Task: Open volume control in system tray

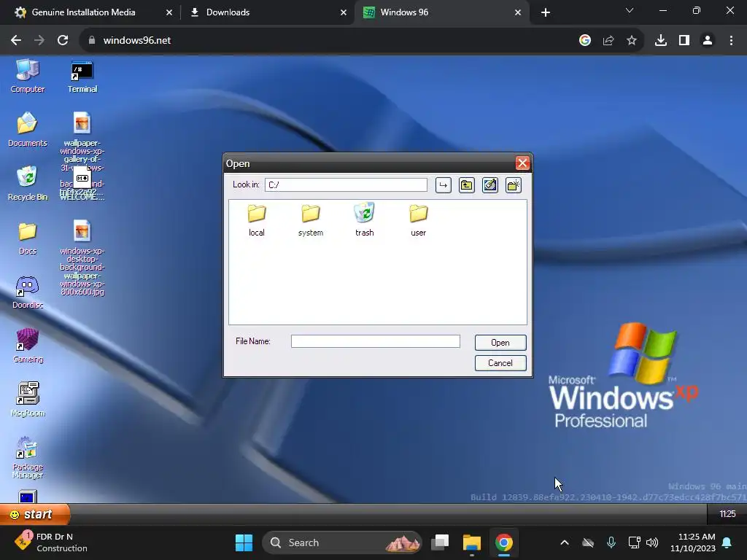Action: click(x=651, y=542)
